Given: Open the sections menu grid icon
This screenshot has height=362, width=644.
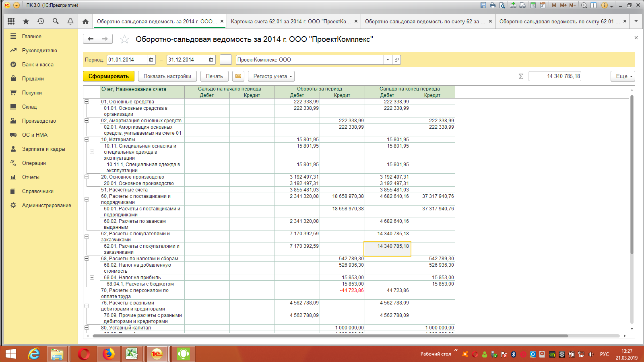Looking at the screenshot, I should (x=11, y=21).
